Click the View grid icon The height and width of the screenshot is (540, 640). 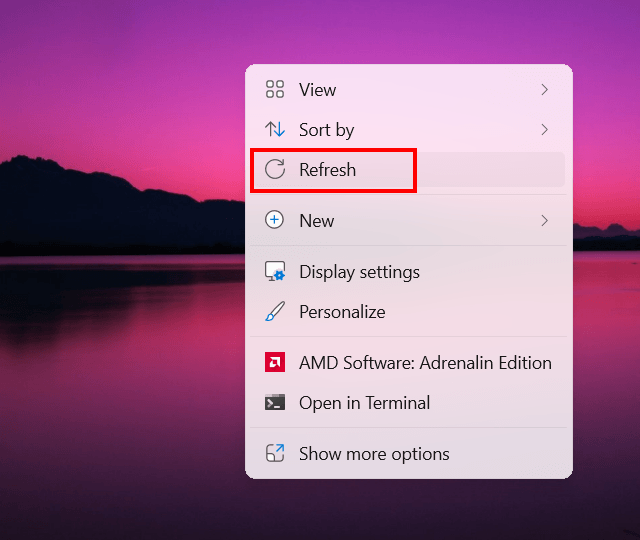pos(275,90)
